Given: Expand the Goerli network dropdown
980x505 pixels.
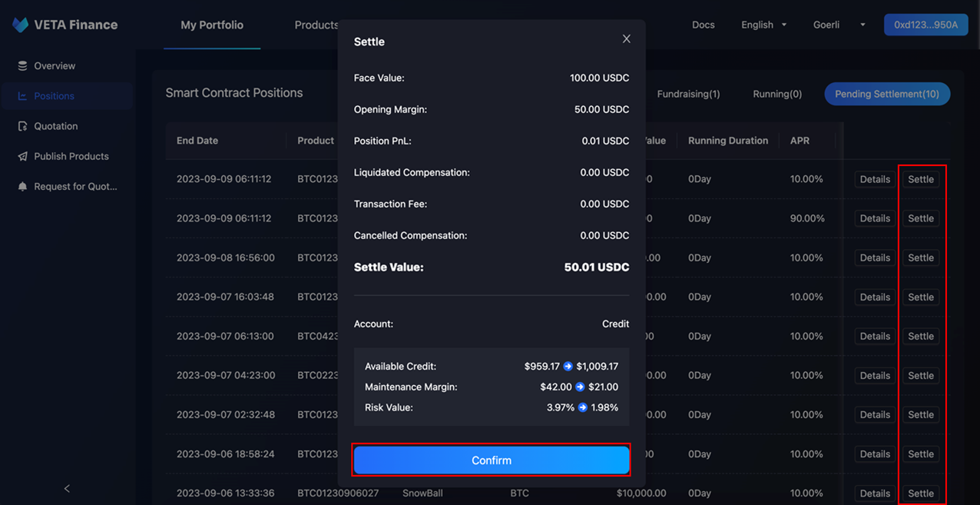Looking at the screenshot, I should (839, 25).
